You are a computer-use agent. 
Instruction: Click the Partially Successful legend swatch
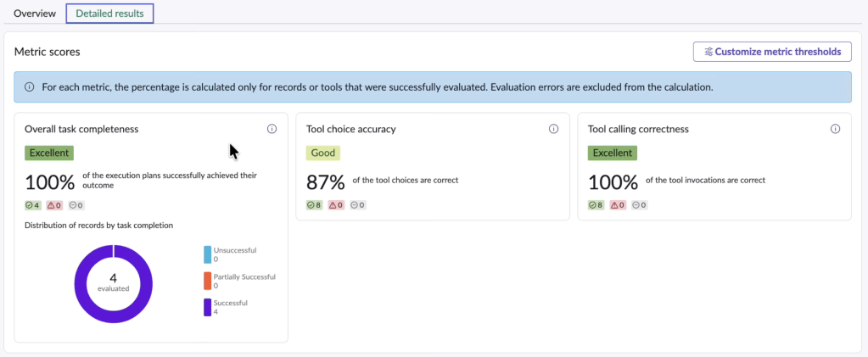[x=207, y=281]
